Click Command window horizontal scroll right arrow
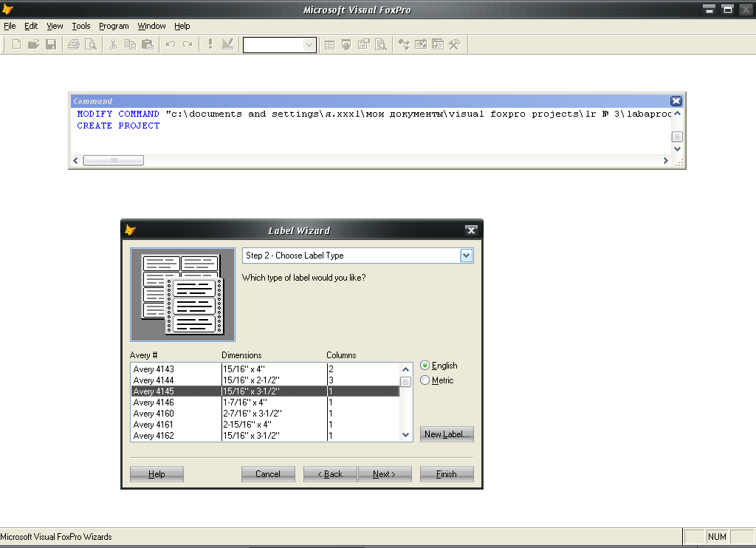 click(x=665, y=160)
